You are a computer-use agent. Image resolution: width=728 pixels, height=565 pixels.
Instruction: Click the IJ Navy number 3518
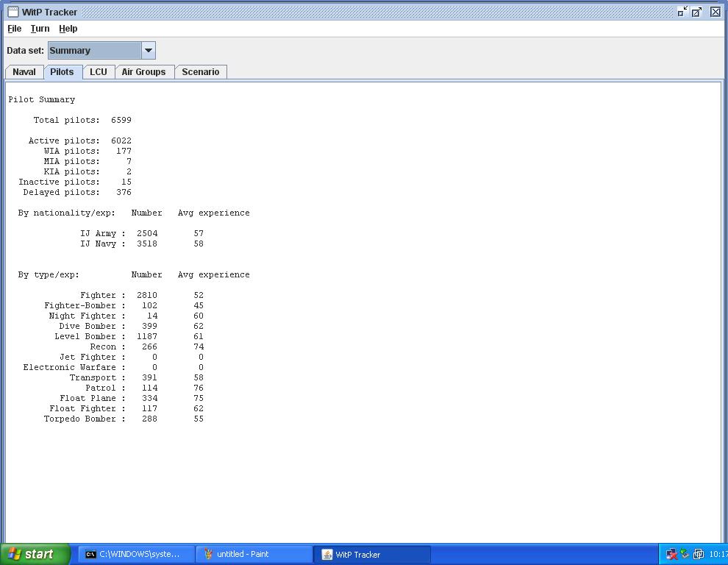(147, 244)
